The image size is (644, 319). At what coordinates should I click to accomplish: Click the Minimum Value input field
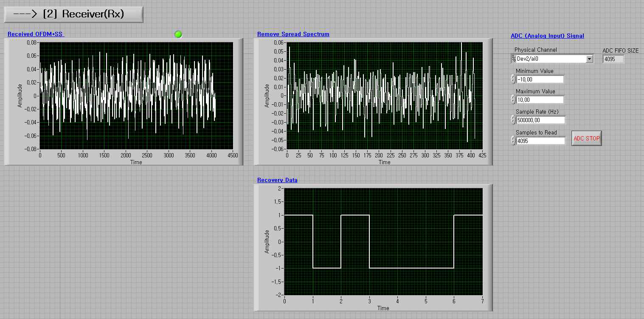pos(540,79)
